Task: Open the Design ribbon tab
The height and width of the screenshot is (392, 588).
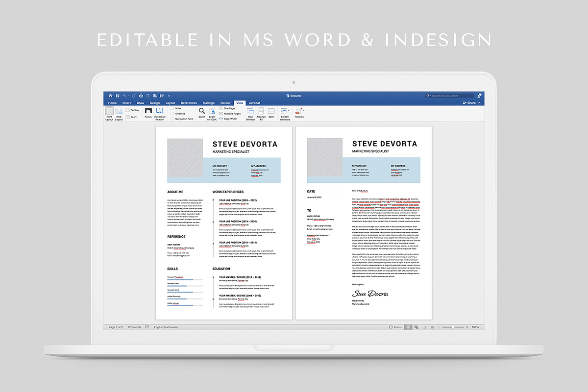Action: click(x=155, y=103)
